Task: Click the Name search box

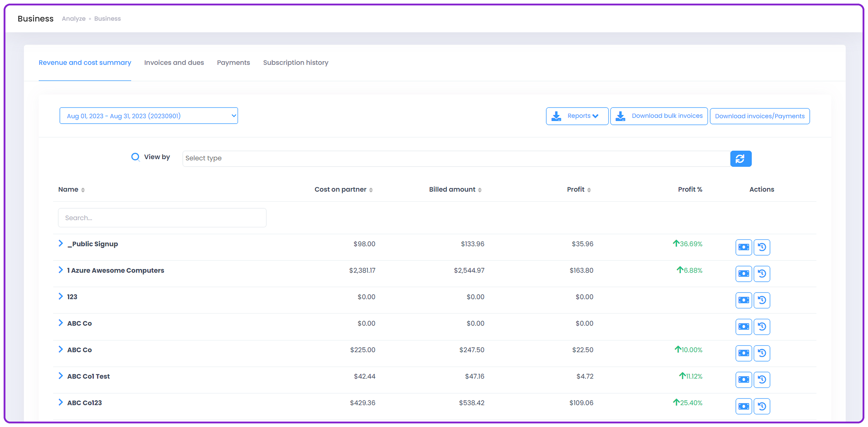Action: (x=162, y=218)
